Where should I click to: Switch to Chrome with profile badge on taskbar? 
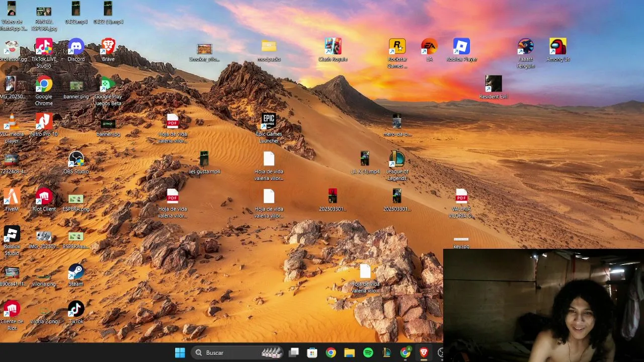(405, 353)
